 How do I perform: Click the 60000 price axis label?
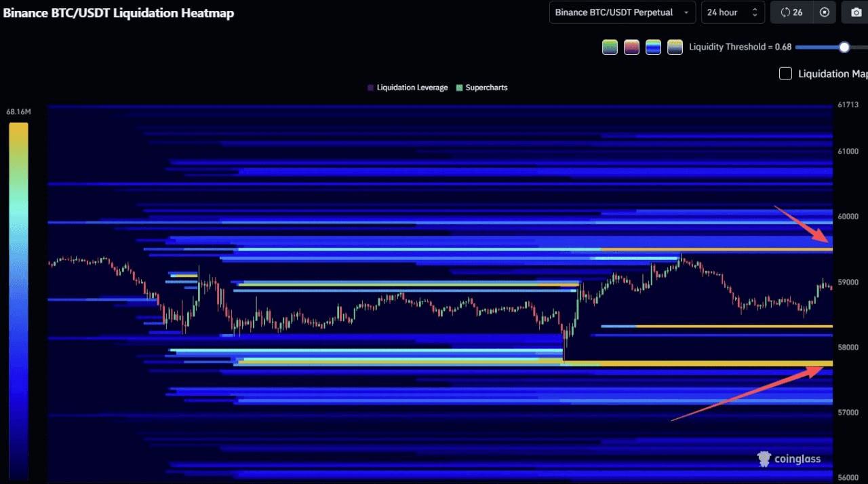(x=848, y=217)
